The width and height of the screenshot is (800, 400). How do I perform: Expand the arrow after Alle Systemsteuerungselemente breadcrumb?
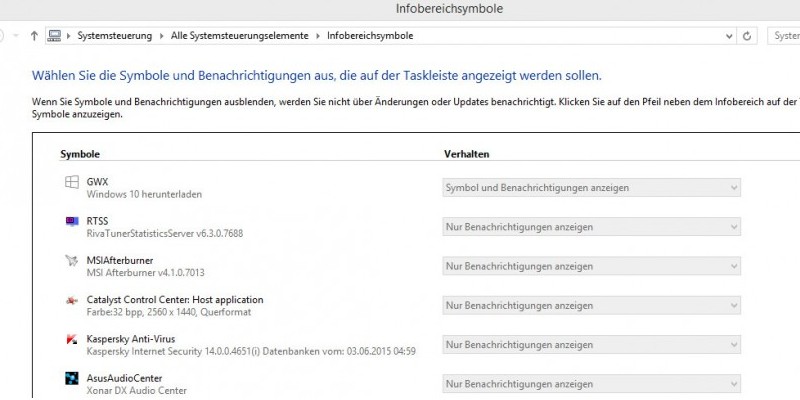(x=318, y=36)
